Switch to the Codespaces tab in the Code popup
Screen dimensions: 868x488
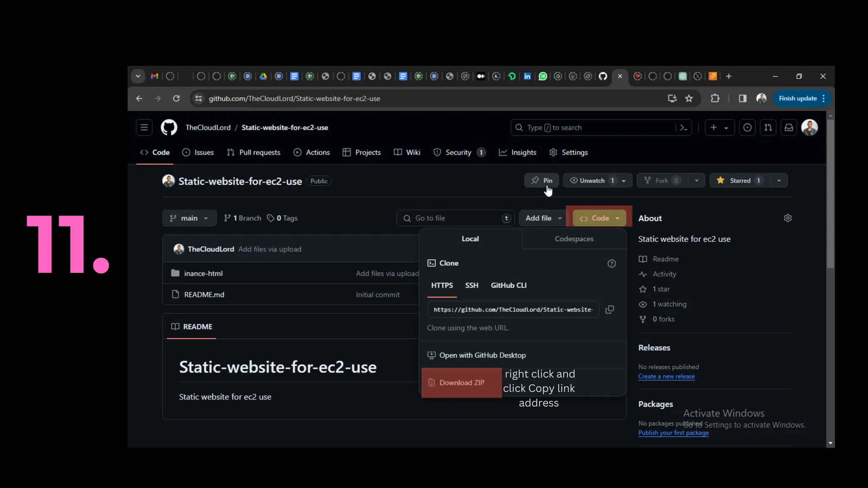point(574,239)
